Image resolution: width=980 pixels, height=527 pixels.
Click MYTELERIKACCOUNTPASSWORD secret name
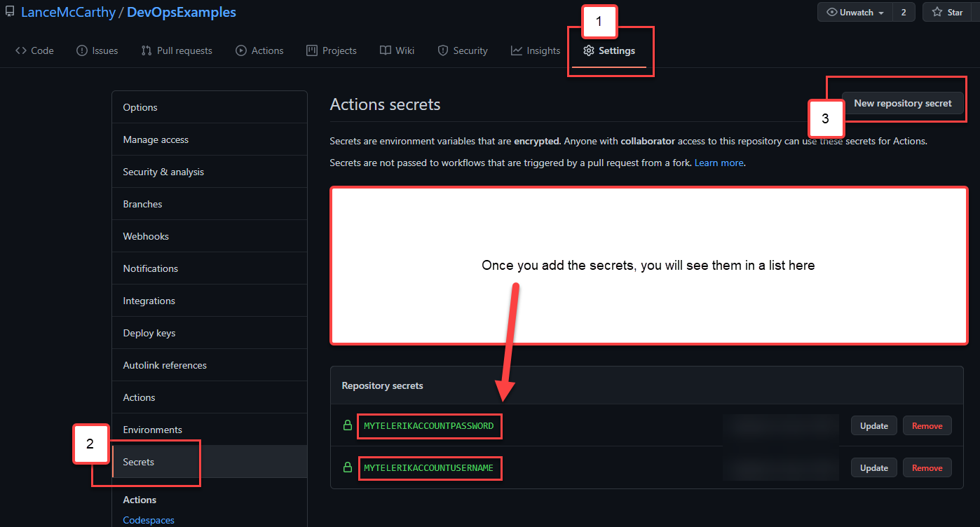point(429,425)
